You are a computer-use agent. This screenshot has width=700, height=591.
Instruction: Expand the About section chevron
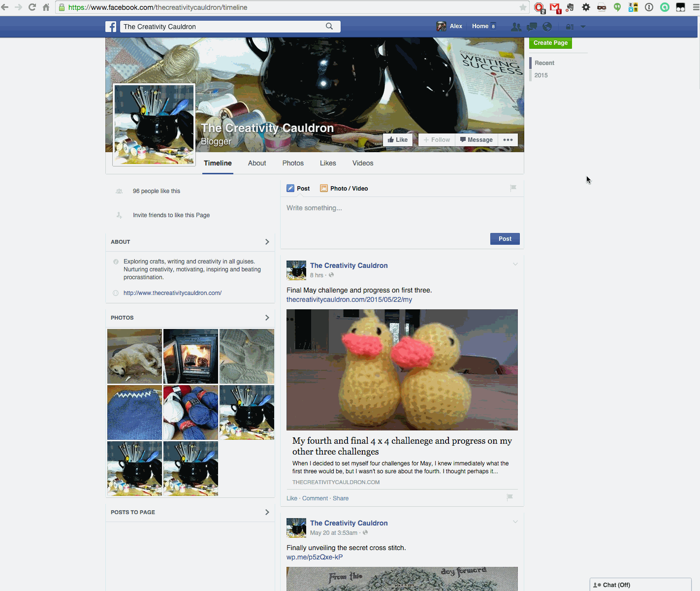(267, 242)
